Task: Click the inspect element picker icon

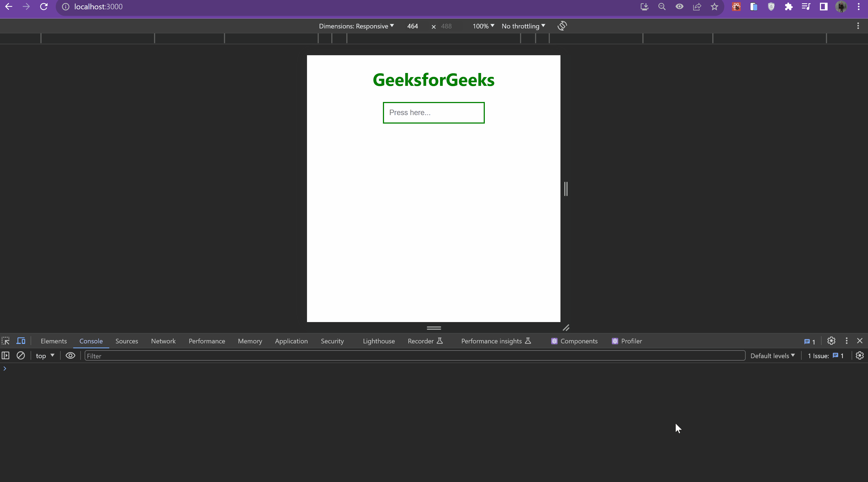Action: 6,341
